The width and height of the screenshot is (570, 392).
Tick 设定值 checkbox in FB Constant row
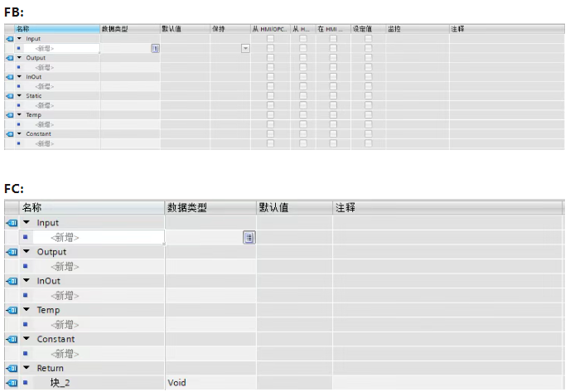tap(368, 134)
